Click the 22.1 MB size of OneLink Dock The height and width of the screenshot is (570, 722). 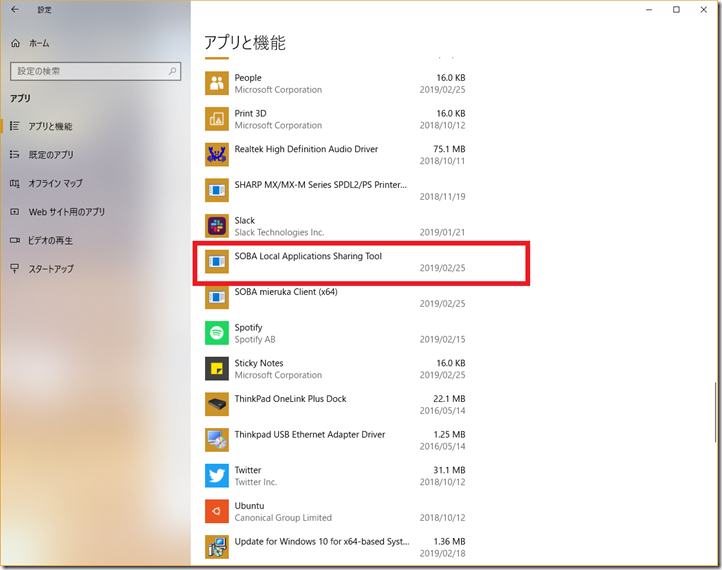[x=449, y=399]
